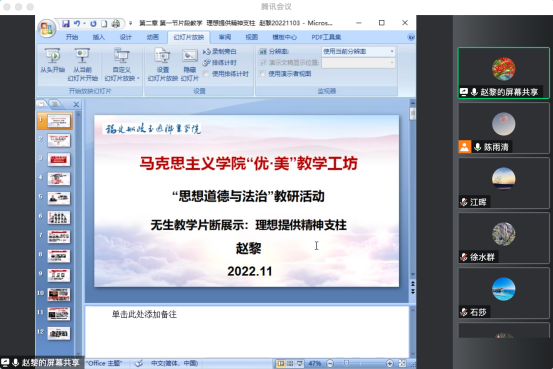
Task: Select slide 5 thumbnail in slide panel
Action: pyautogui.click(x=59, y=198)
